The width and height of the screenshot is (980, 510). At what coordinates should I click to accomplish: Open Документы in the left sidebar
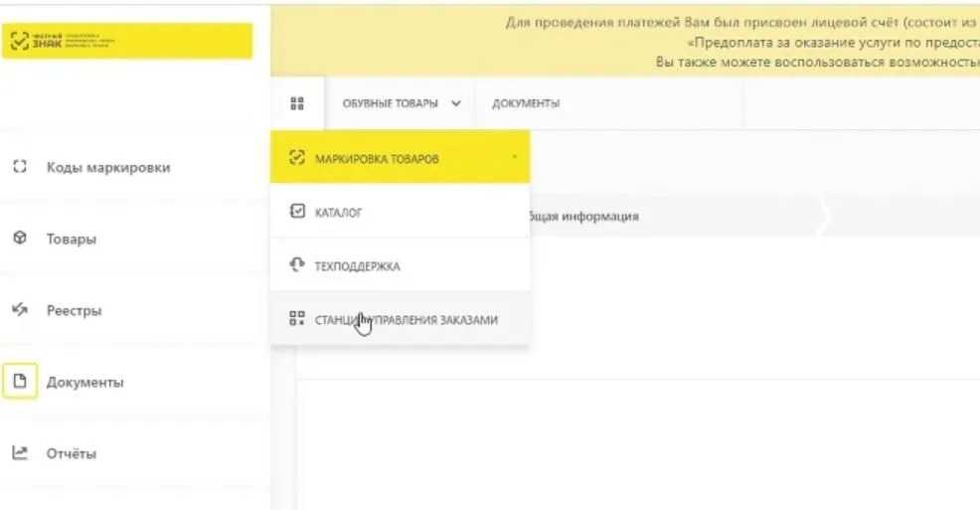[x=85, y=383]
